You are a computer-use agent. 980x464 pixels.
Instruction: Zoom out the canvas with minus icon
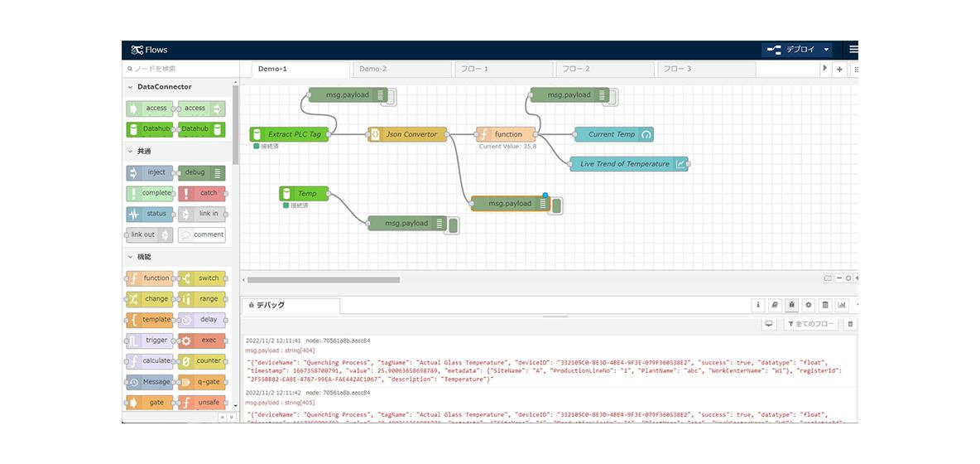pyautogui.click(x=838, y=278)
